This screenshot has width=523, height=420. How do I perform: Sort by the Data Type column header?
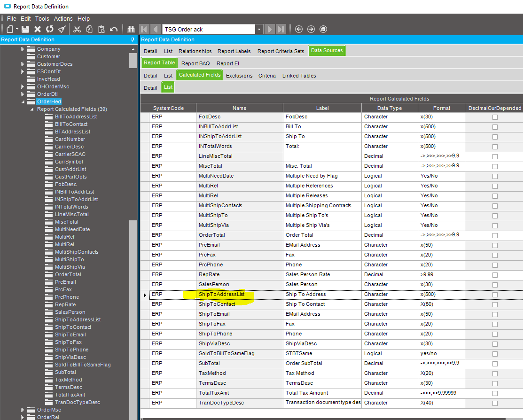point(389,108)
